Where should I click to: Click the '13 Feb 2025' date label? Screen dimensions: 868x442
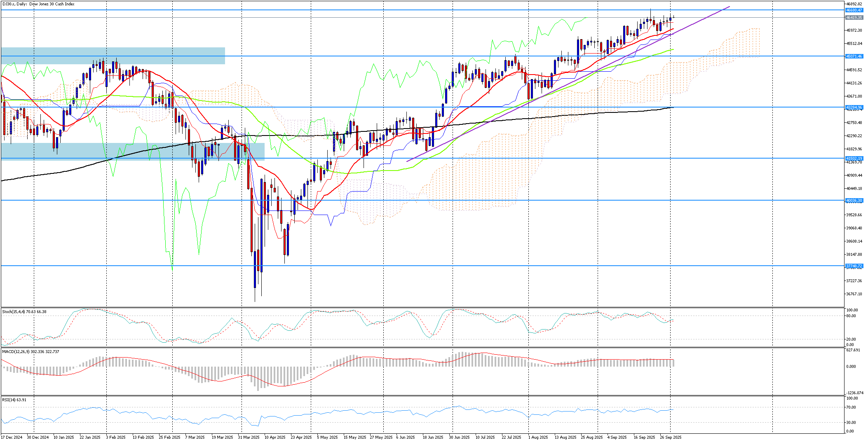pyautogui.click(x=143, y=437)
